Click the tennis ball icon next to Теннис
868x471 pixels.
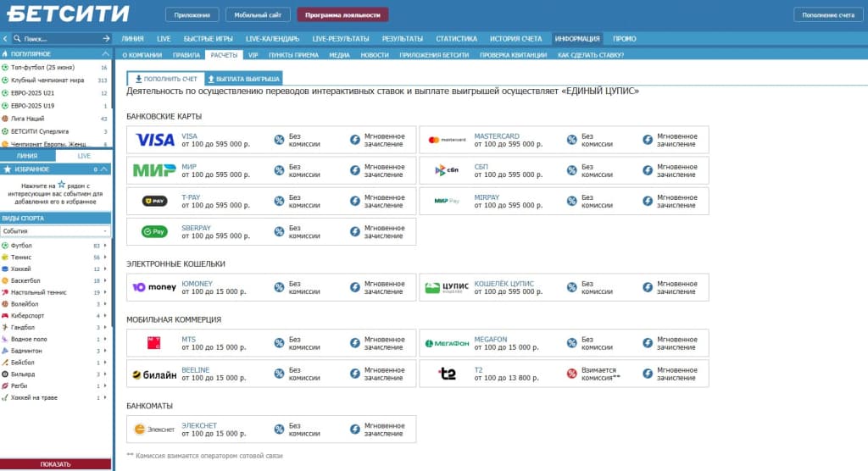click(x=5, y=257)
